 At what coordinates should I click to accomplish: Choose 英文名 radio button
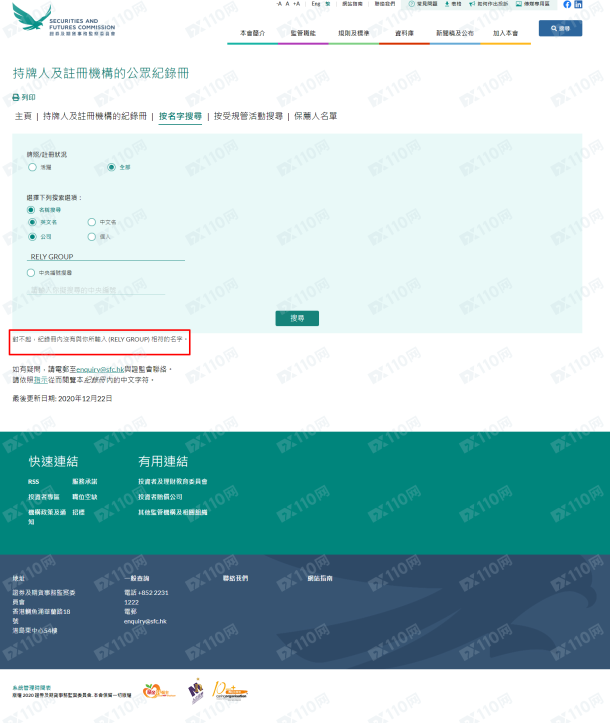click(32, 222)
